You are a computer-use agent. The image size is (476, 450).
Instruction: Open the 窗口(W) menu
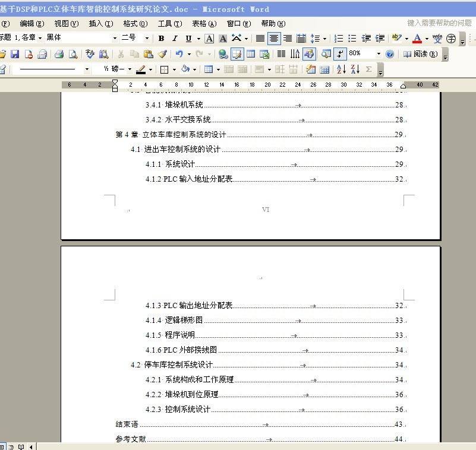(x=239, y=24)
